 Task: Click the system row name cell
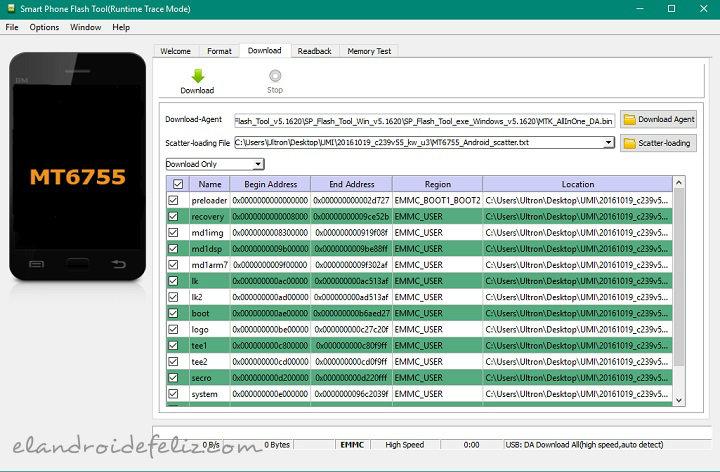(209, 393)
